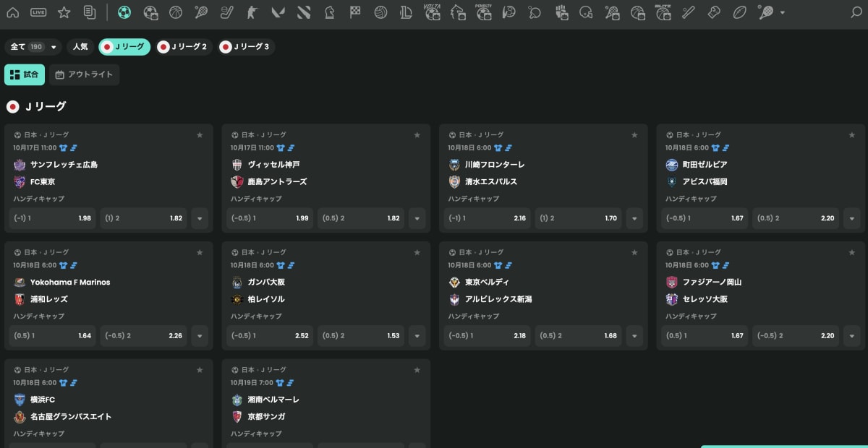Select the PENALTY shootout esports icon
Viewport: 868px width, 448px height.
click(x=483, y=12)
